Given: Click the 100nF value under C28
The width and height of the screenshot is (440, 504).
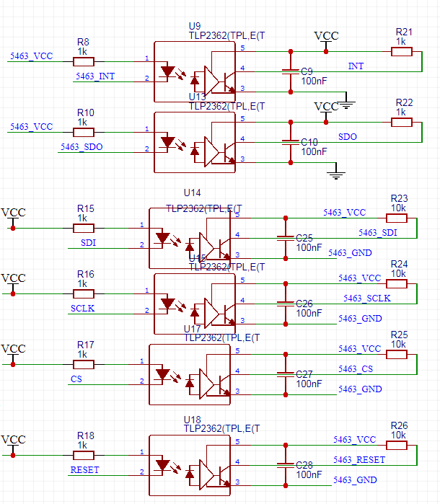Looking at the screenshot, I should pyautogui.click(x=309, y=474).
